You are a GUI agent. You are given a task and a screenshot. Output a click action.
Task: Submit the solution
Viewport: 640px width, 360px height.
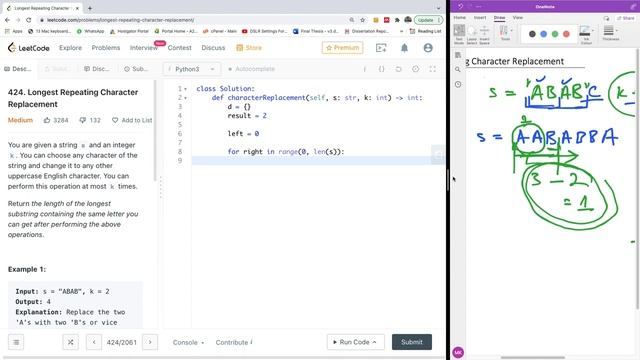411,342
